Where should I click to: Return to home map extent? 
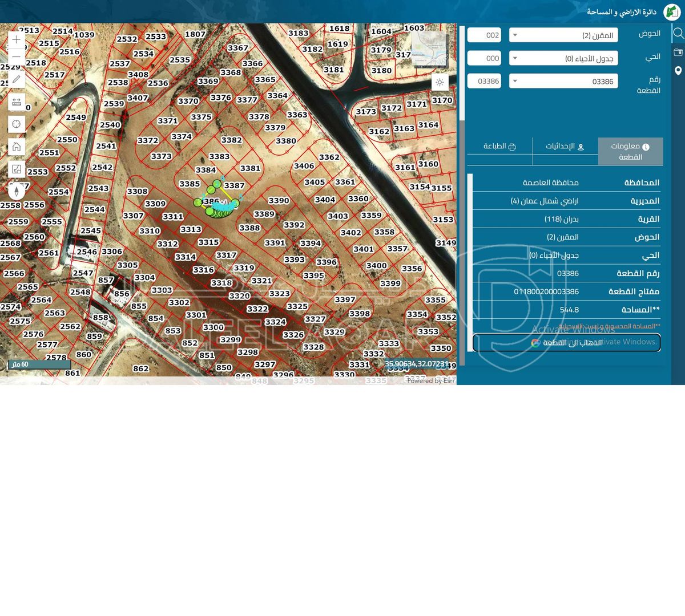16,147
